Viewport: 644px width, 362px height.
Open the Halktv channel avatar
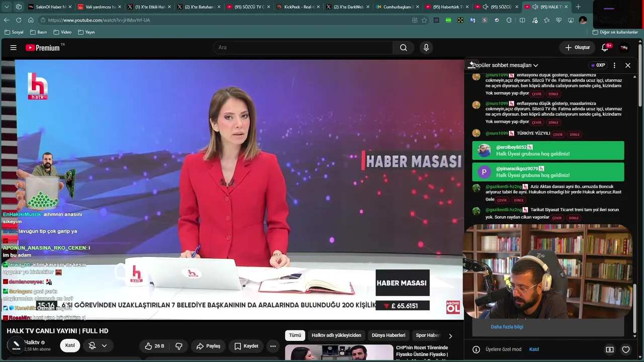pyautogui.click(x=16, y=345)
